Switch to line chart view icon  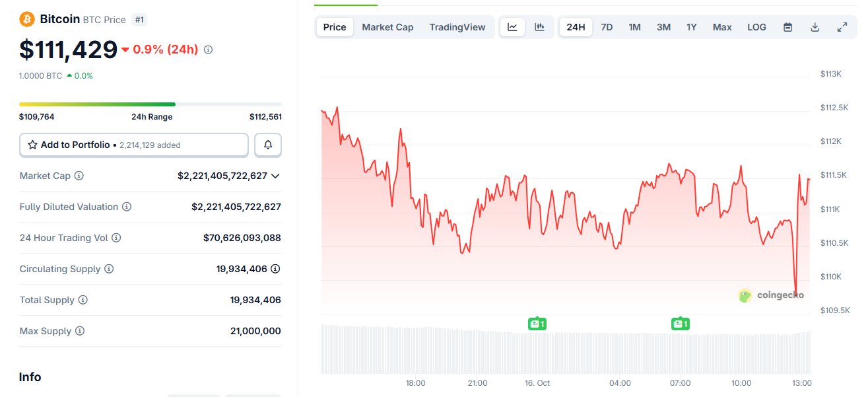point(512,27)
